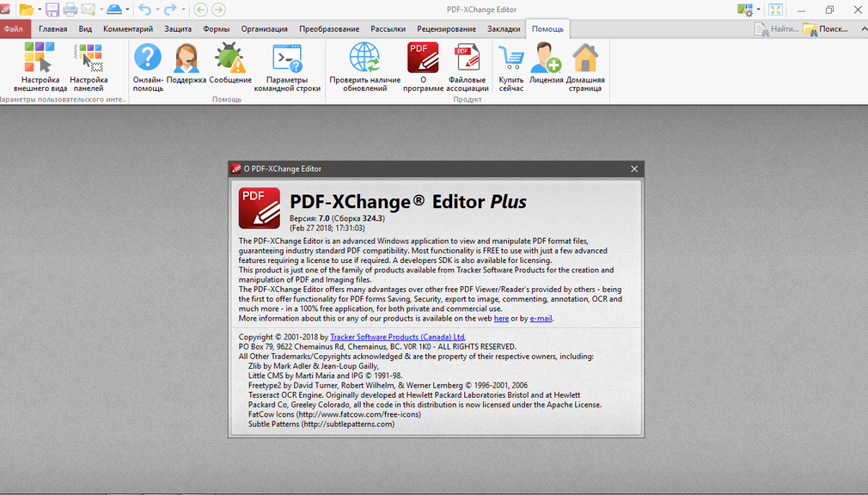This screenshot has height=495, width=868.
Task: Check for updates (Проверить наличие обновлений)
Action: 364,67
